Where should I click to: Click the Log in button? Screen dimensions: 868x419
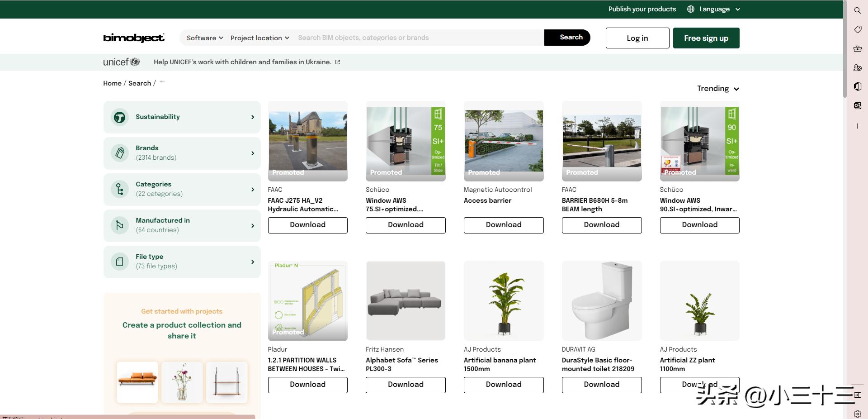(637, 38)
